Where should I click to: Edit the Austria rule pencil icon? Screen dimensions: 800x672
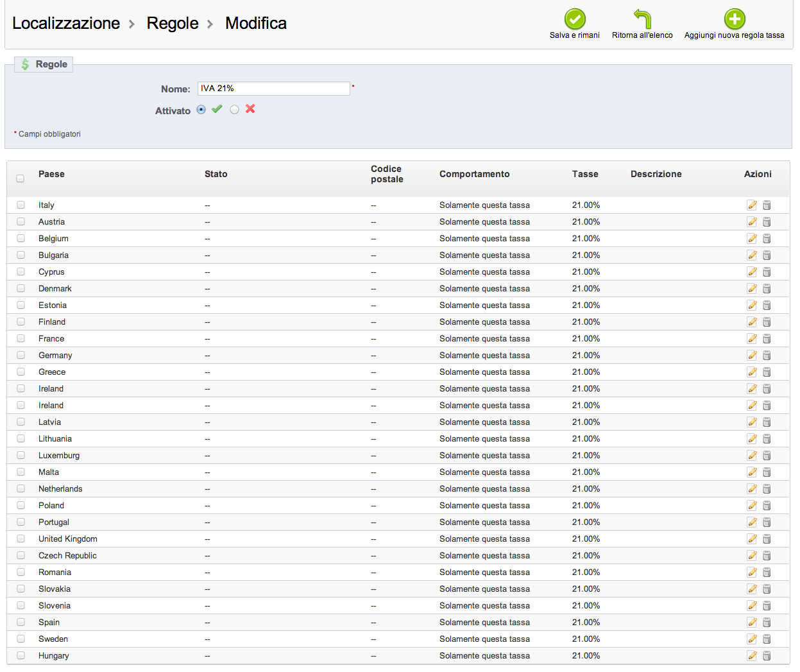pyautogui.click(x=752, y=222)
